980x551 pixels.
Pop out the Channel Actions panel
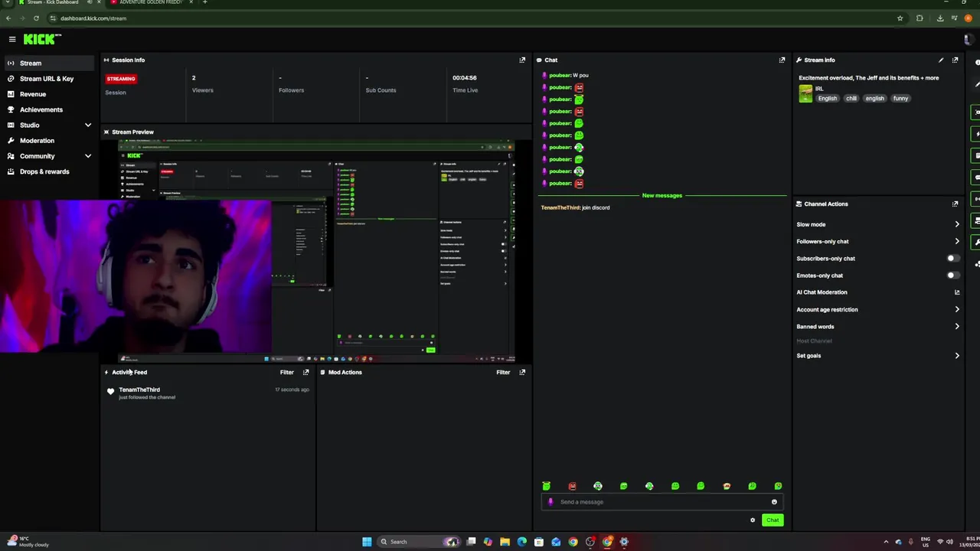coord(955,204)
